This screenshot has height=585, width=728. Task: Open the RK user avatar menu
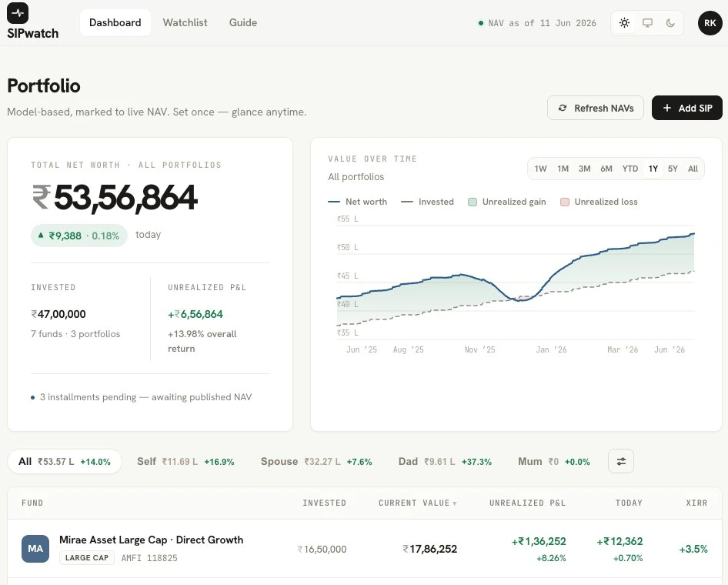710,23
